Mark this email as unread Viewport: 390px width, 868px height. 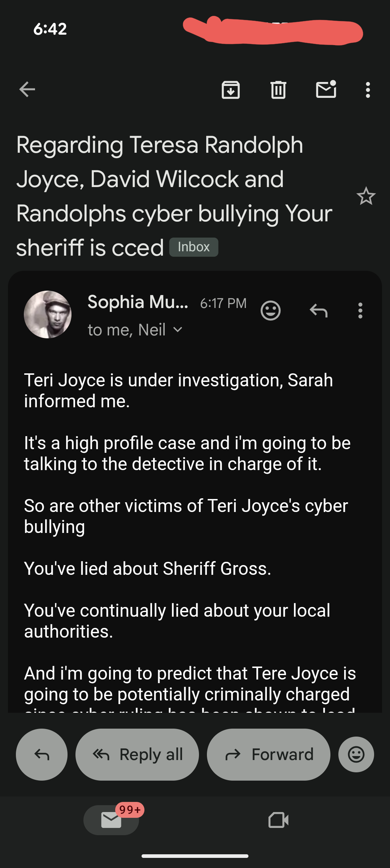(x=326, y=90)
